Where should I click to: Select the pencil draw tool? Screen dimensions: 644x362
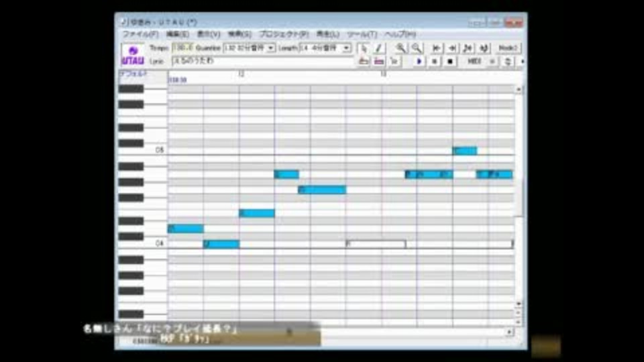[x=378, y=48]
